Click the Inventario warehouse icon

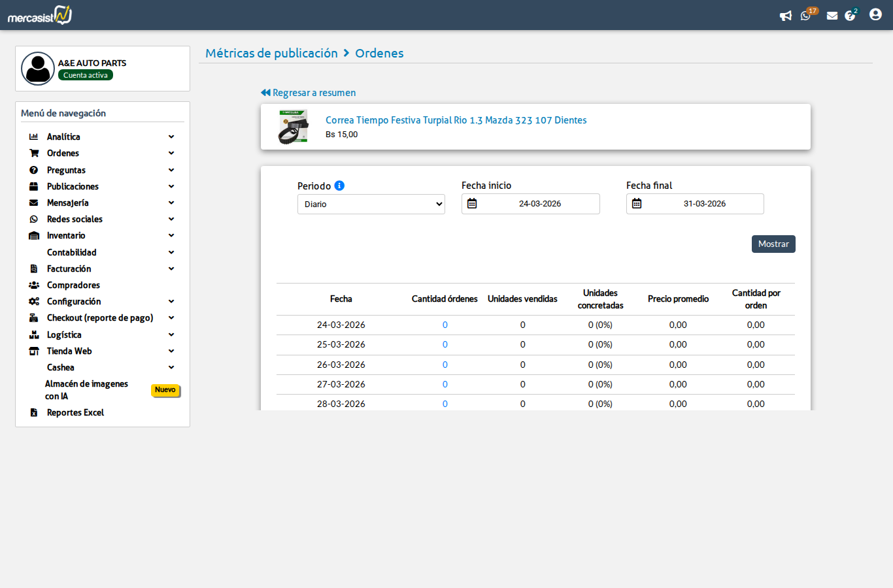click(x=34, y=235)
